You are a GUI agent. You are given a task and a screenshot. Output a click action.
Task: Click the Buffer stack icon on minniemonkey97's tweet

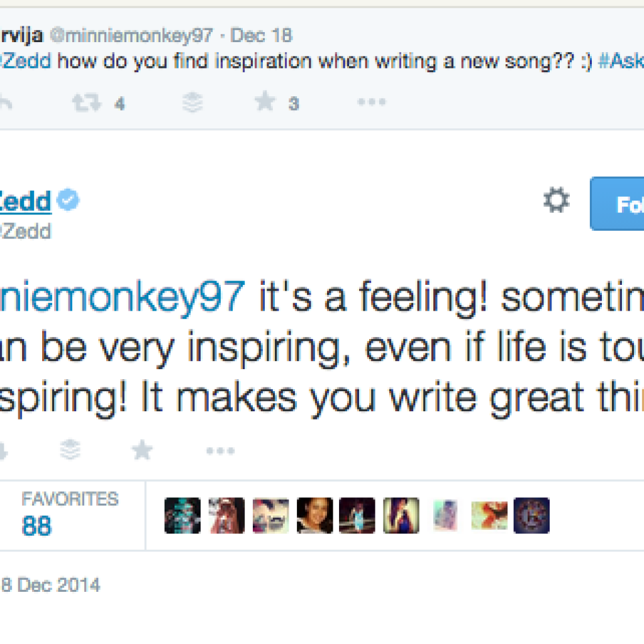point(192,103)
